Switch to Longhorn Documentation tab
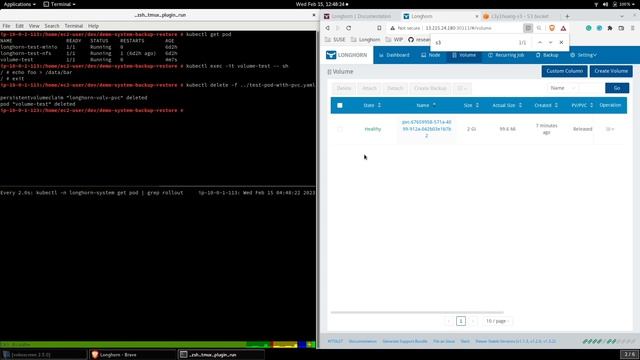Viewport: 640px width, 360px height. pos(358,16)
